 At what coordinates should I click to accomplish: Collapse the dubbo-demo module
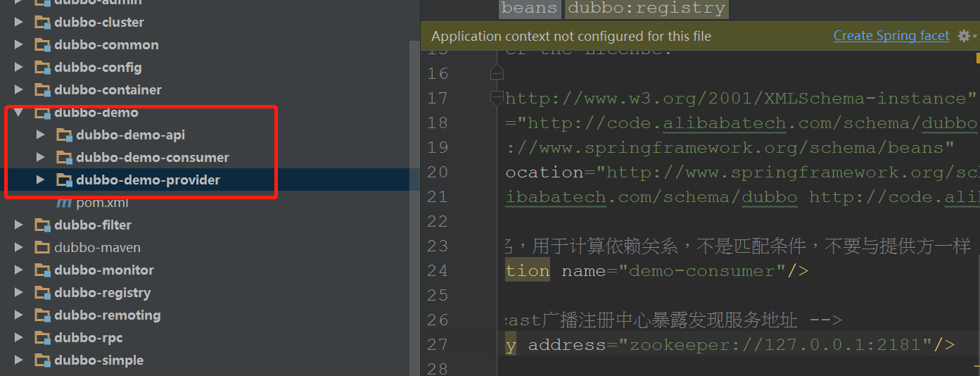[x=19, y=113]
